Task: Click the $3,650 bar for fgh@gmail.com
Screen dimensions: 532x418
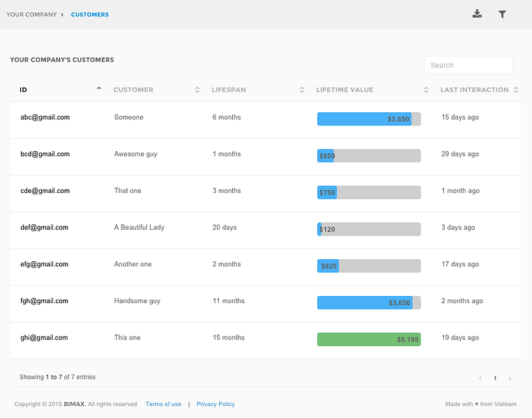Action: tap(369, 303)
